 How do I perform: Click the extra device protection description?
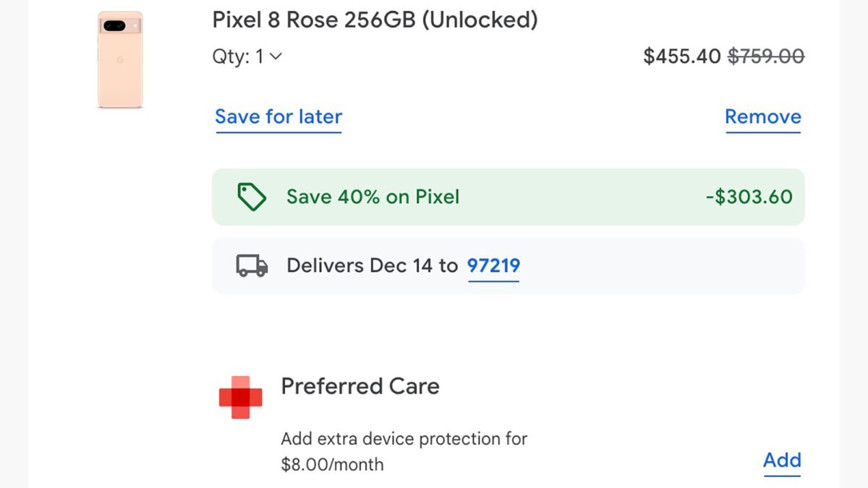[x=404, y=439]
